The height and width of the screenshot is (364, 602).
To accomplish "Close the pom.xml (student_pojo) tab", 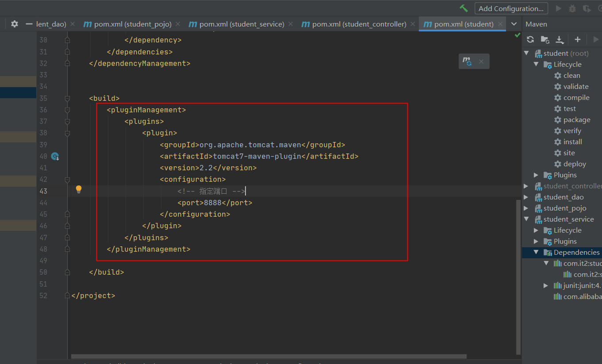I will click(x=177, y=24).
